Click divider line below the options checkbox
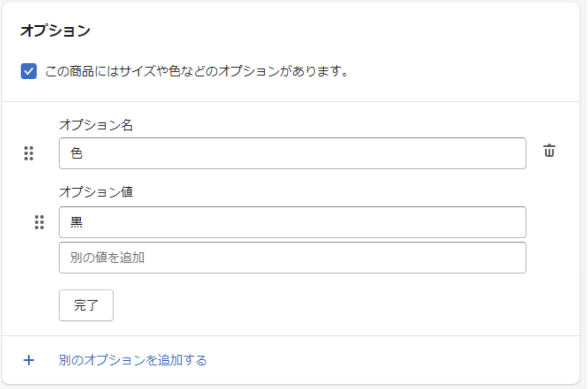The image size is (588, 389). click(x=291, y=102)
